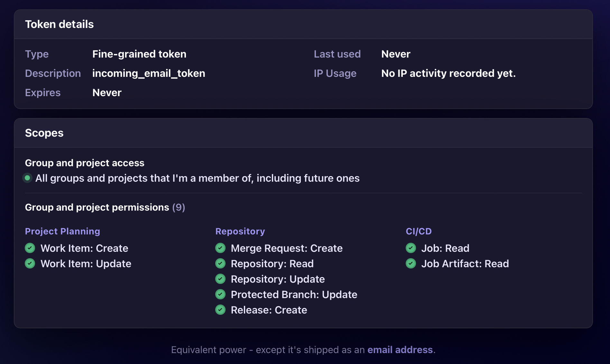
Task: Click the Fine-grained token type value
Action: pos(139,54)
